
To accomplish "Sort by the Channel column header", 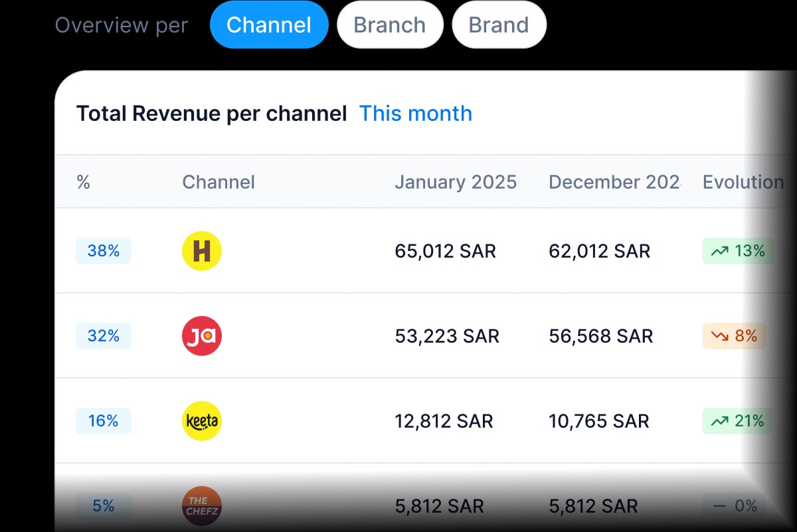I will pyautogui.click(x=219, y=182).
